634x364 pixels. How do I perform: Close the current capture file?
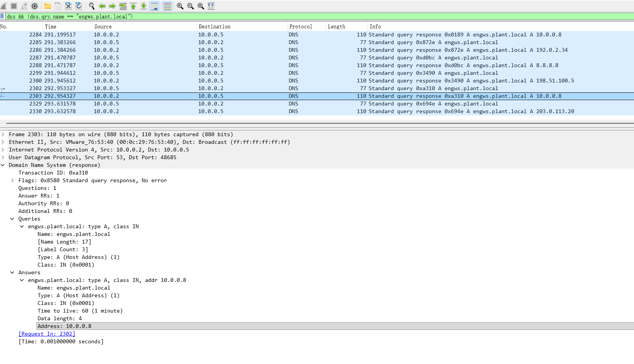[x=68, y=6]
